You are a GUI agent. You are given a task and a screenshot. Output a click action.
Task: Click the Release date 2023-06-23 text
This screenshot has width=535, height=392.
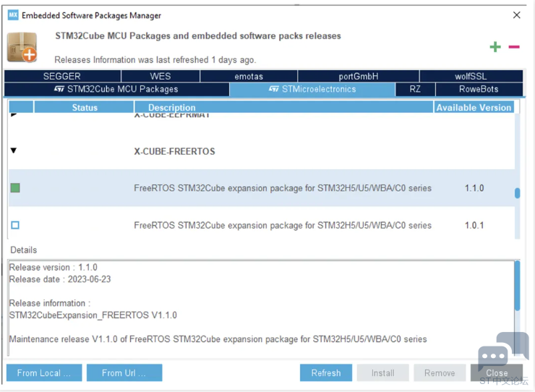[x=60, y=279]
